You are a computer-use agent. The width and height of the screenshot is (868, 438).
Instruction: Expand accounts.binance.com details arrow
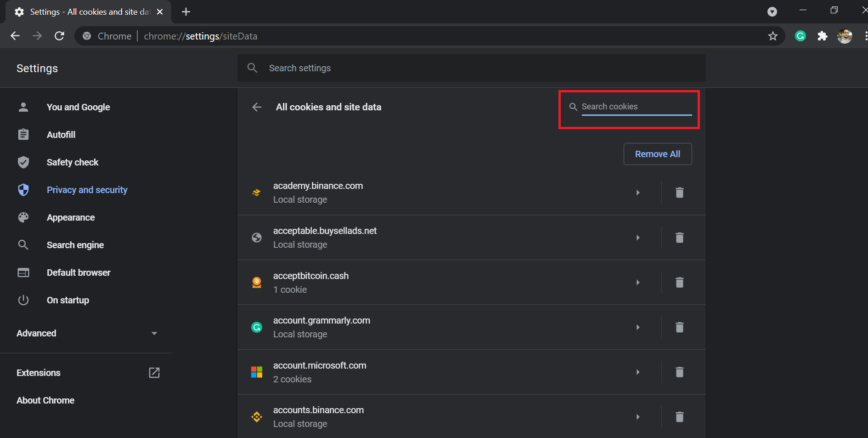pyautogui.click(x=638, y=417)
